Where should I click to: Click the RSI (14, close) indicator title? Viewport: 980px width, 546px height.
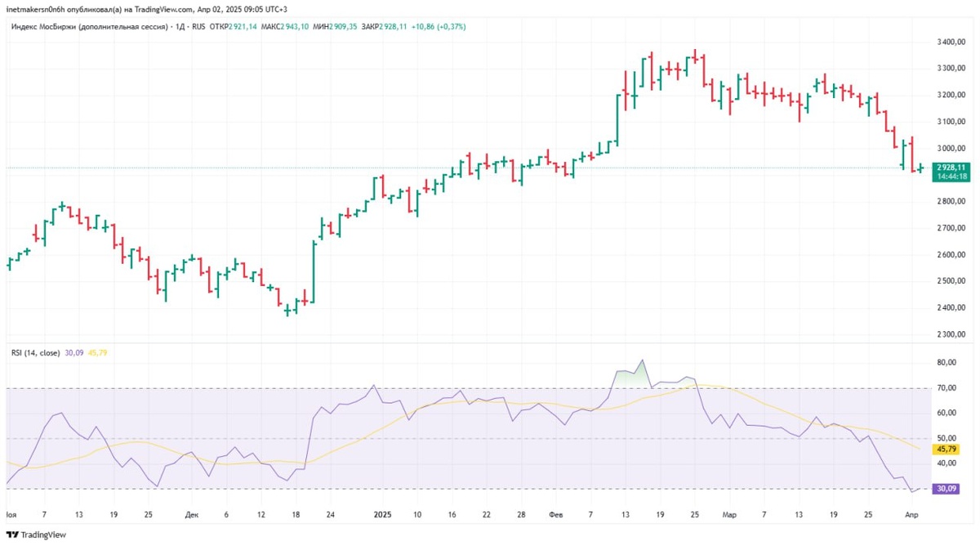(35, 353)
